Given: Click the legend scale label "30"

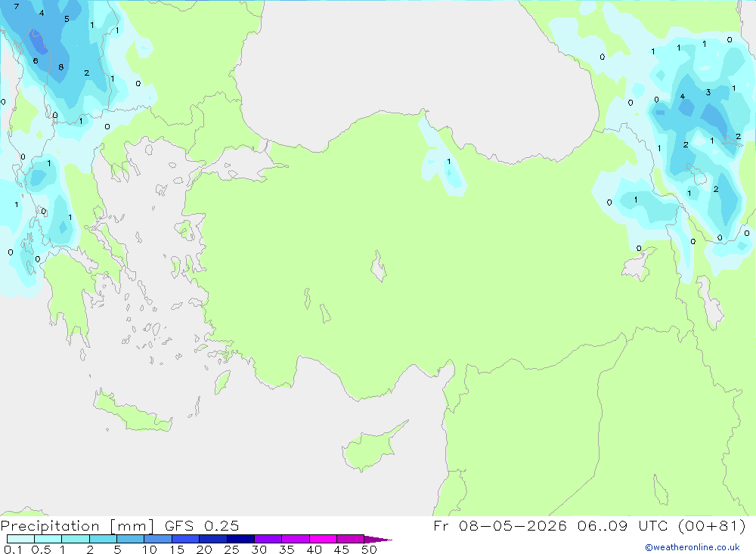Looking at the screenshot, I should (259, 549).
